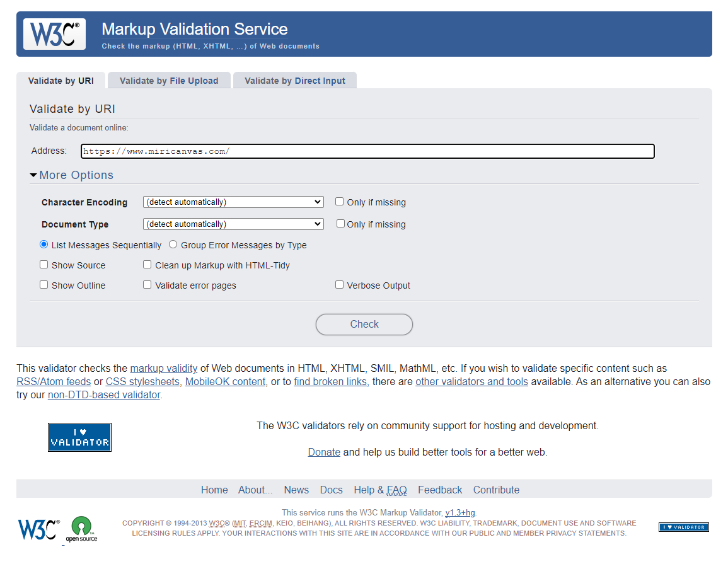Open Help & FAQ in footer navigation
728x564 pixels.
pyautogui.click(x=380, y=490)
